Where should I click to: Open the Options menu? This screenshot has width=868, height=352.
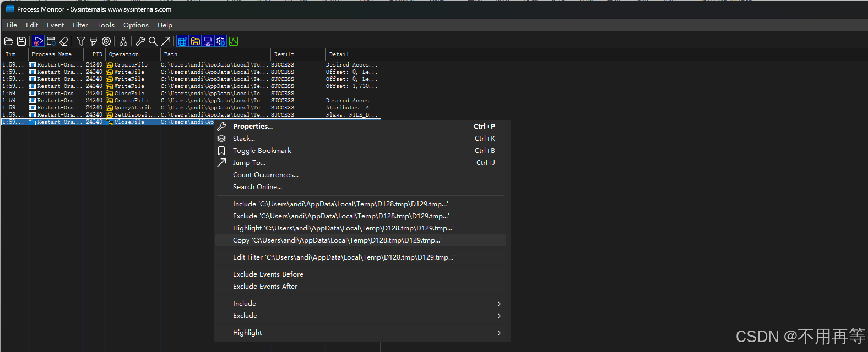click(x=136, y=25)
